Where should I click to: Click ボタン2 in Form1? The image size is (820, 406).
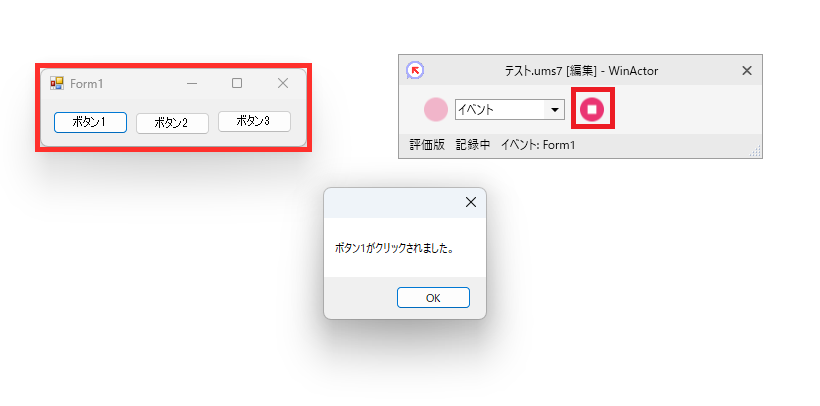point(172,123)
